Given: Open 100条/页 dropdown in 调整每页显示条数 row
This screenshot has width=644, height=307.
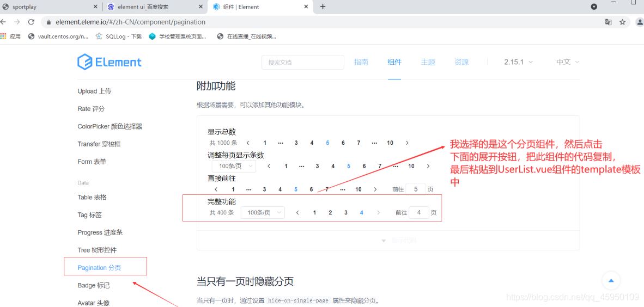Looking at the screenshot, I should (x=234, y=166).
